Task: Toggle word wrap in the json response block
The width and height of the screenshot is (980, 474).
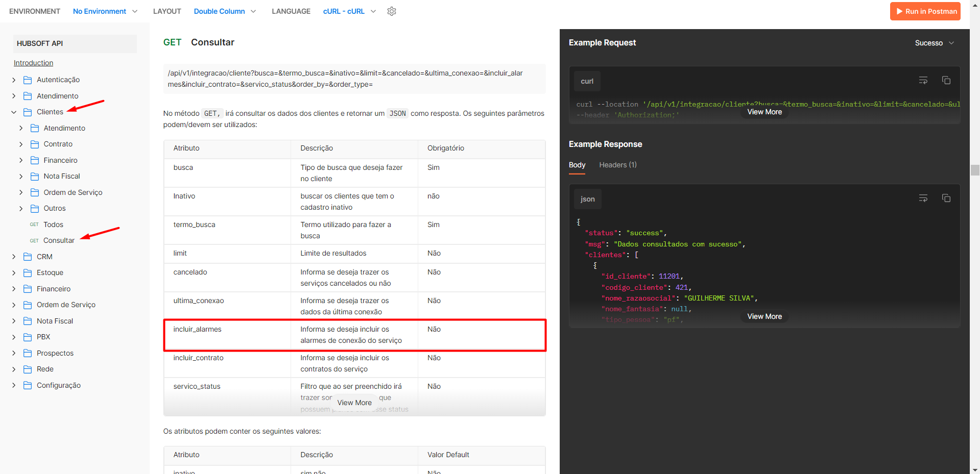Action: (x=923, y=198)
